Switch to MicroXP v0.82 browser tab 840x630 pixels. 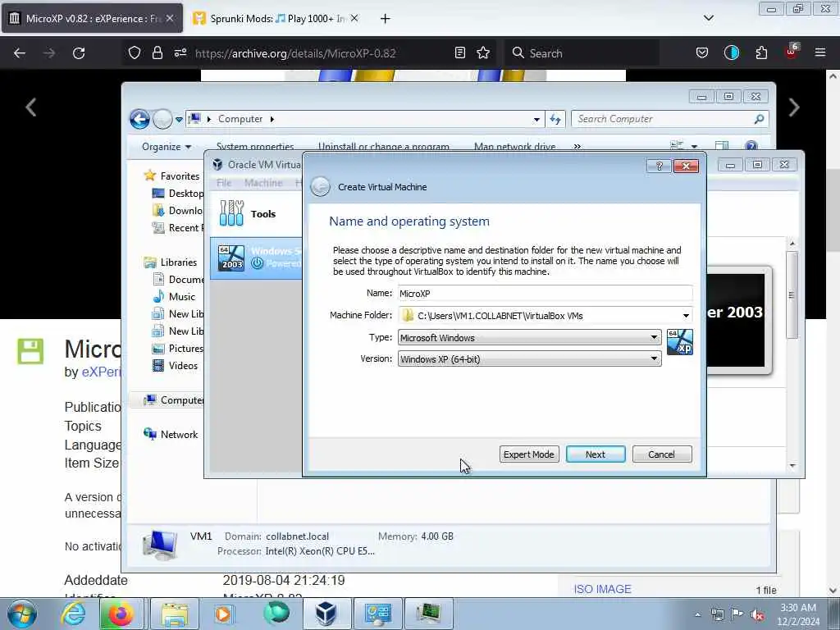(92, 18)
